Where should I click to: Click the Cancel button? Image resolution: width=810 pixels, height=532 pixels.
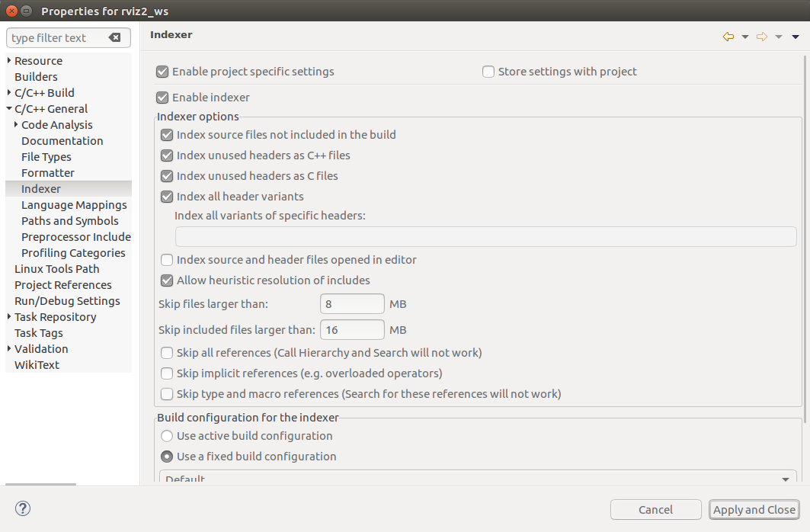(x=655, y=510)
